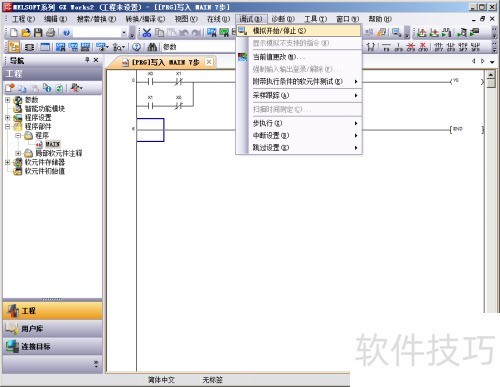Find a device with the binoculars icon
Viewport: 500px width, 387px height.
(x=152, y=47)
